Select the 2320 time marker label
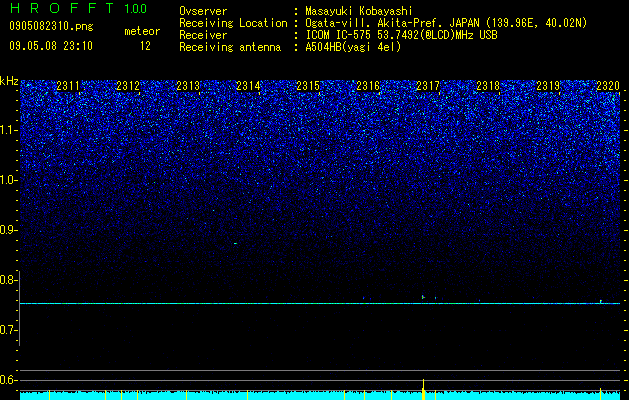This screenshot has height=400, width=629. [x=608, y=86]
